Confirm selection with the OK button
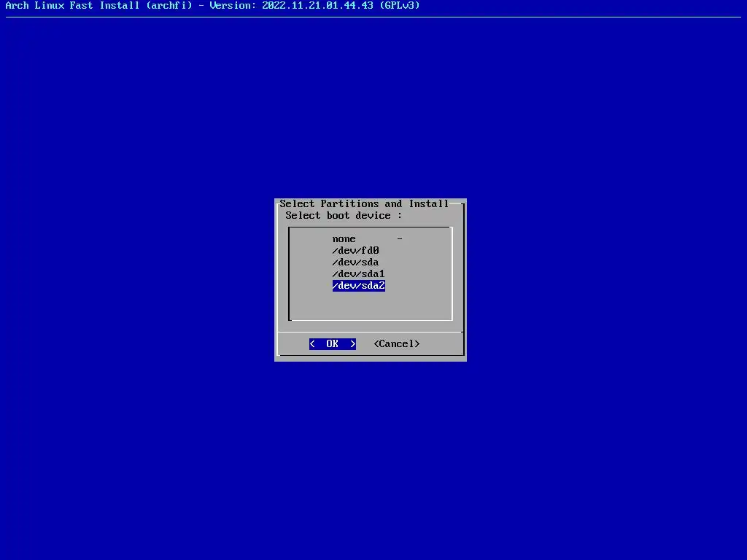Screen dimensions: 747x560 click(x=333, y=344)
